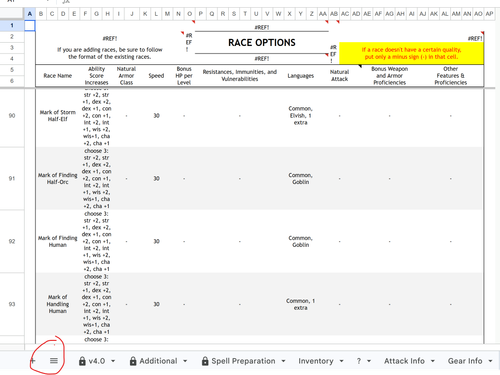Click the Bonus HP per Level heading
The width and height of the screenshot is (500, 375).
click(184, 76)
